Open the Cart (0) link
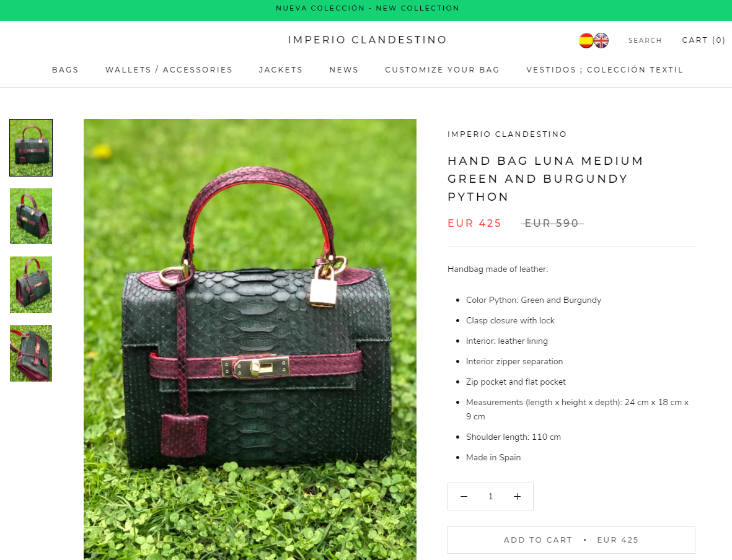 pyautogui.click(x=703, y=40)
